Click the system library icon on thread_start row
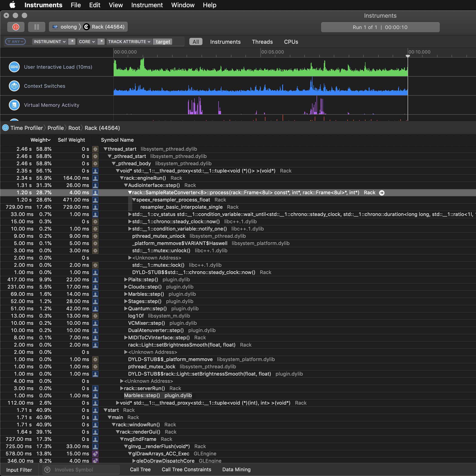 point(95,149)
